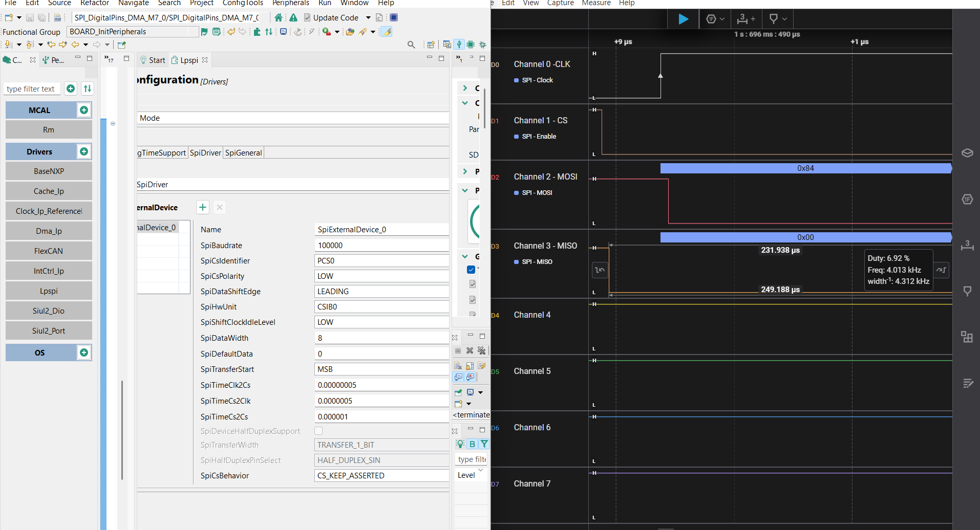Switch to the Peripherals perspective icon
Screen dimensions: 980x530
pyautogui.click(x=459, y=45)
